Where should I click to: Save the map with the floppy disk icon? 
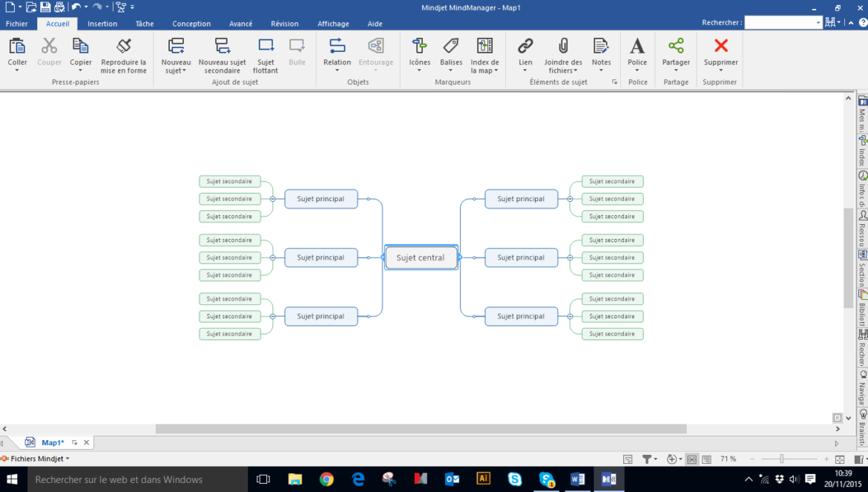45,7
